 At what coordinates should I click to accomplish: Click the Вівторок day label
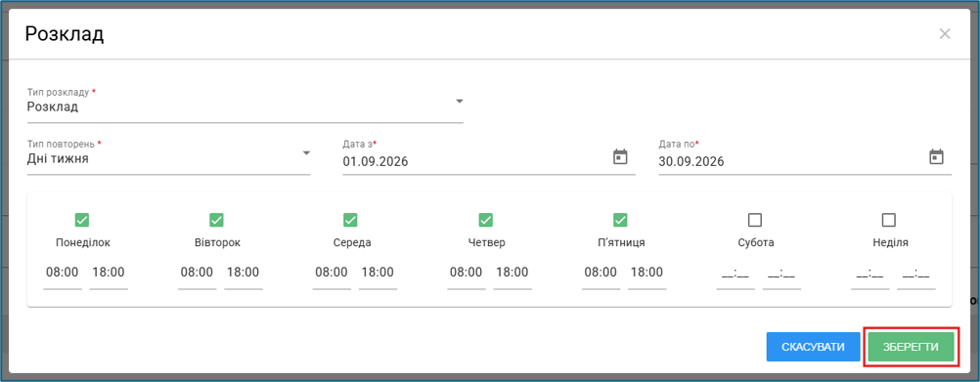click(217, 243)
